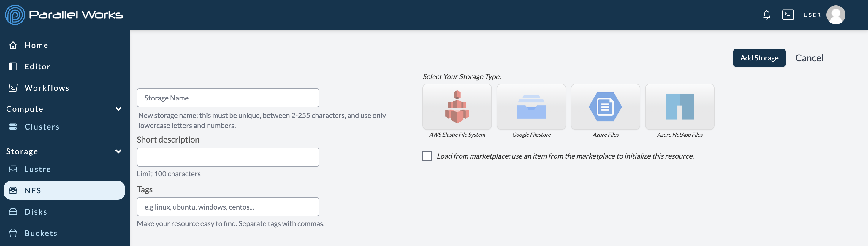This screenshot has height=246, width=868.
Task: Focus the Short description field
Action: [228, 157]
